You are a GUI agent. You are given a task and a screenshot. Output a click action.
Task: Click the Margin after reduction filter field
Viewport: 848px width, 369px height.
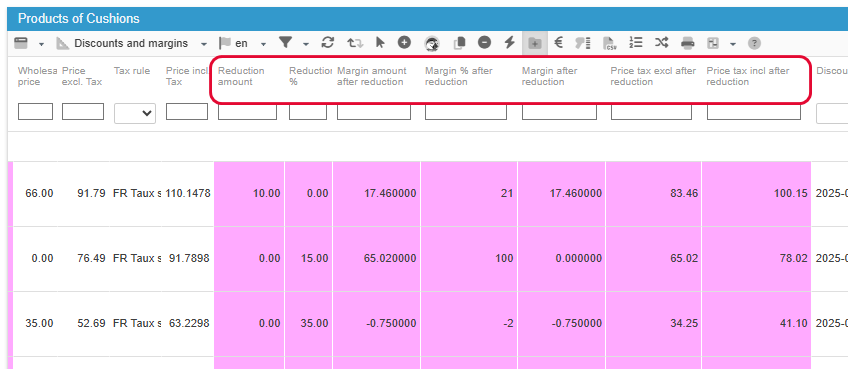click(559, 112)
